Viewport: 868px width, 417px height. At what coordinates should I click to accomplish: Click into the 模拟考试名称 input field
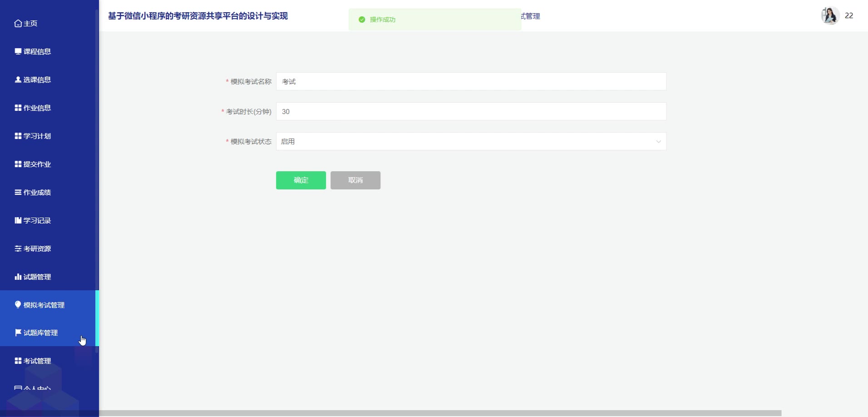pos(471,81)
